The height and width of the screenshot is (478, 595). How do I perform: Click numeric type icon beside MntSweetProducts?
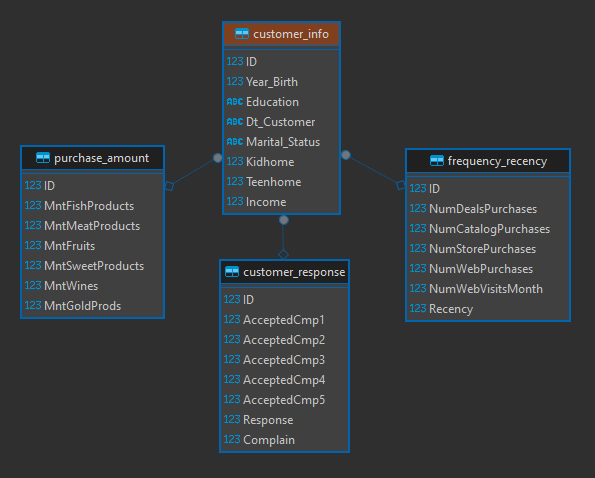coord(33,265)
